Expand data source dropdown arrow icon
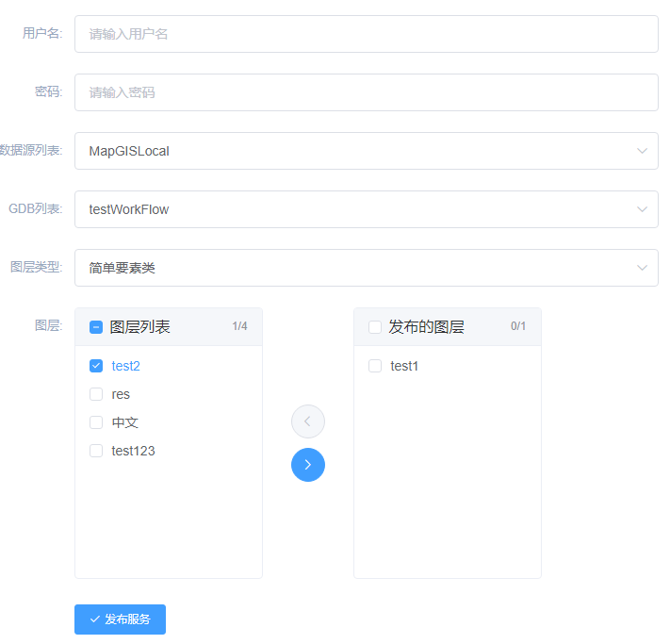Screen dimensions: 670x644 pyautogui.click(x=642, y=151)
